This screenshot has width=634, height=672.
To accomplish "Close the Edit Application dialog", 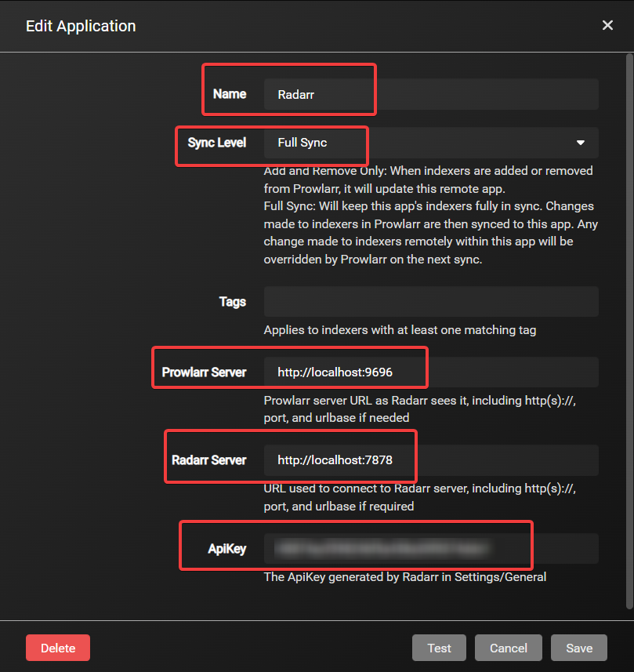I will (607, 25).
